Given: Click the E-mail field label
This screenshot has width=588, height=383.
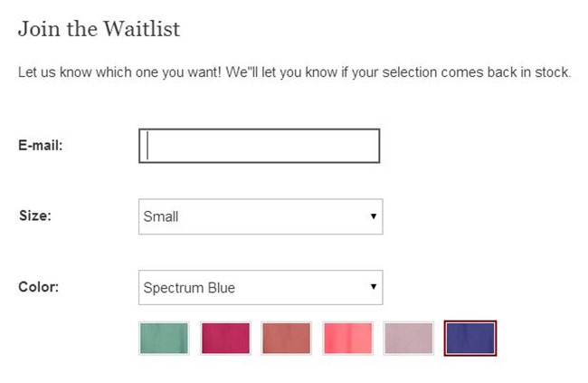Looking at the screenshot, I should (41, 146).
